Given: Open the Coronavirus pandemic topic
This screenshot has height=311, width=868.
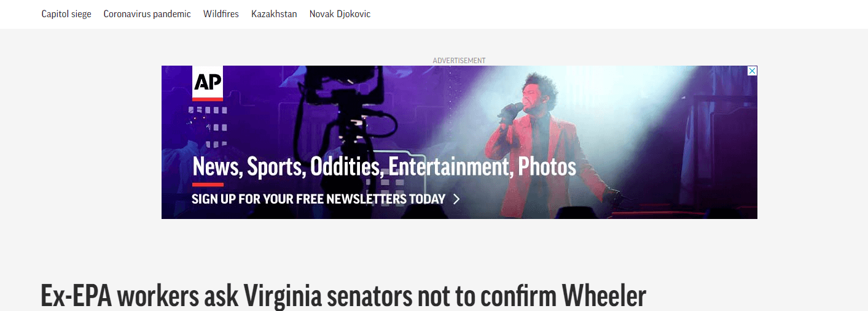Looking at the screenshot, I should 147,13.
